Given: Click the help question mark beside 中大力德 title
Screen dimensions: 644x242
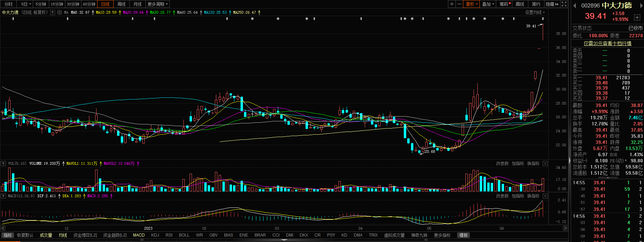Looking at the screenshot, I should pos(52,12).
